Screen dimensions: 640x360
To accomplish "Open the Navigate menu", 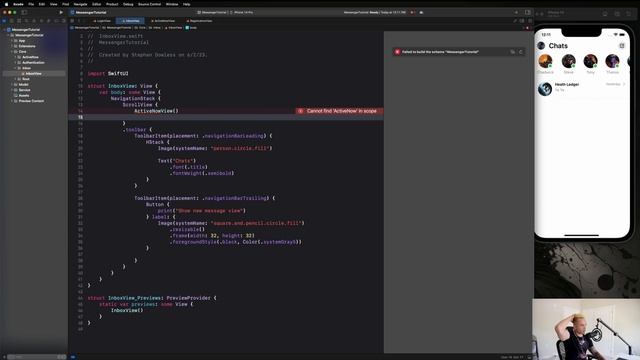I will (80, 4).
